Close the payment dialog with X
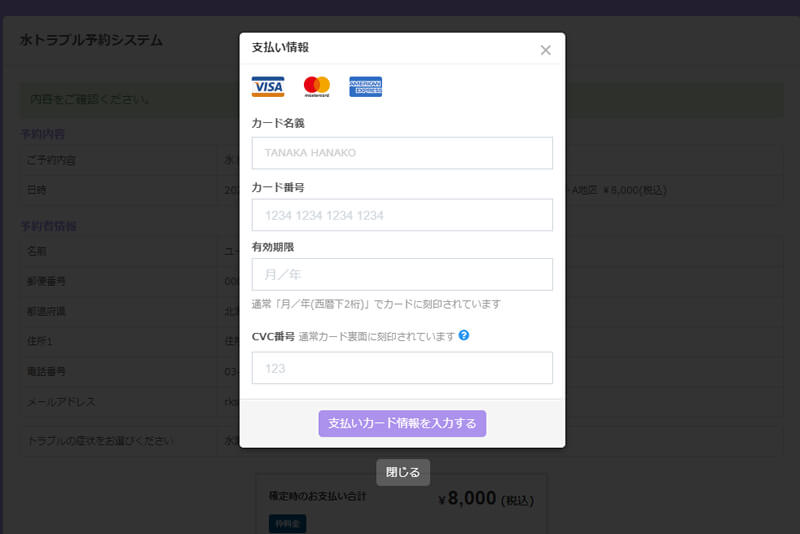 pyautogui.click(x=545, y=50)
